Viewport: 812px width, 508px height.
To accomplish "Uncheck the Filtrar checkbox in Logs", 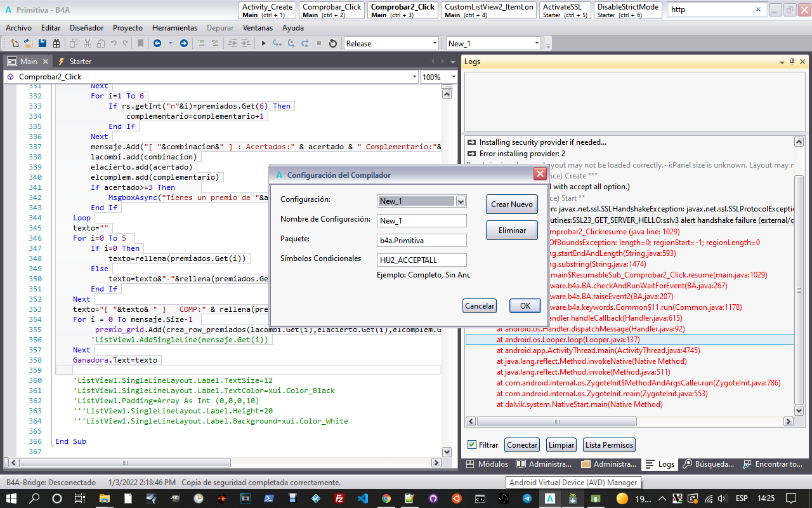I will [471, 444].
